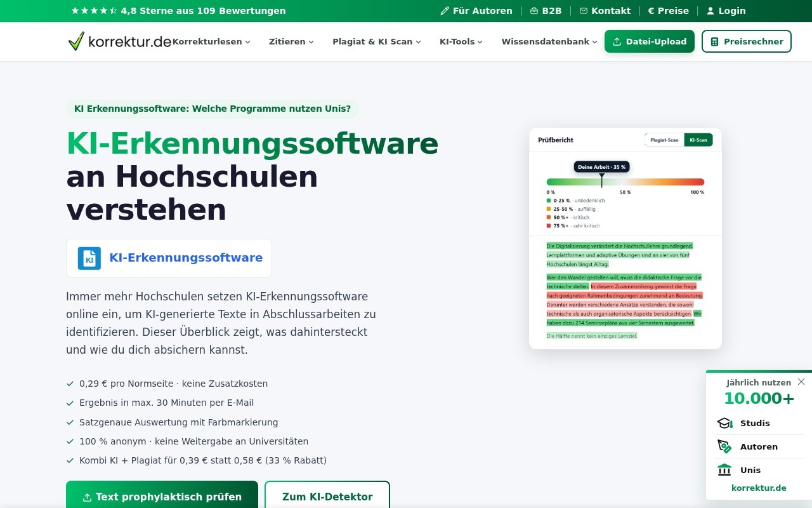Click the 4,8 Sterne aus 109 Bewertungen text
Screen dimensions: 812x508
(x=203, y=11)
